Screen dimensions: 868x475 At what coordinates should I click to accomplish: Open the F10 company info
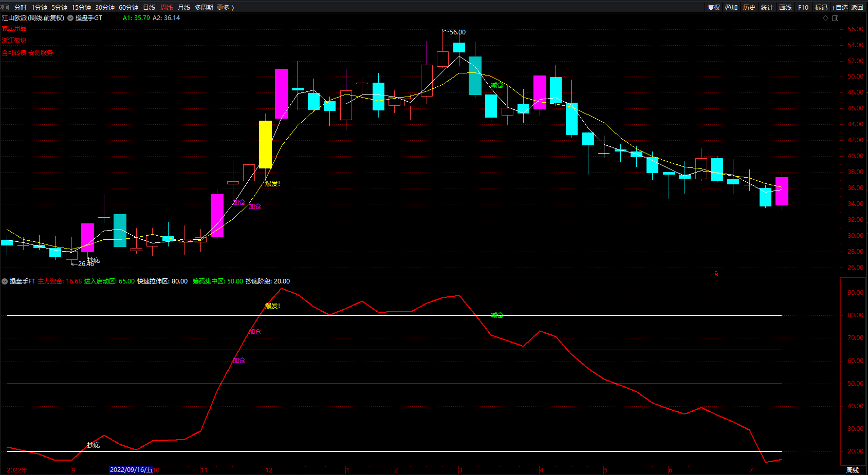coord(803,7)
